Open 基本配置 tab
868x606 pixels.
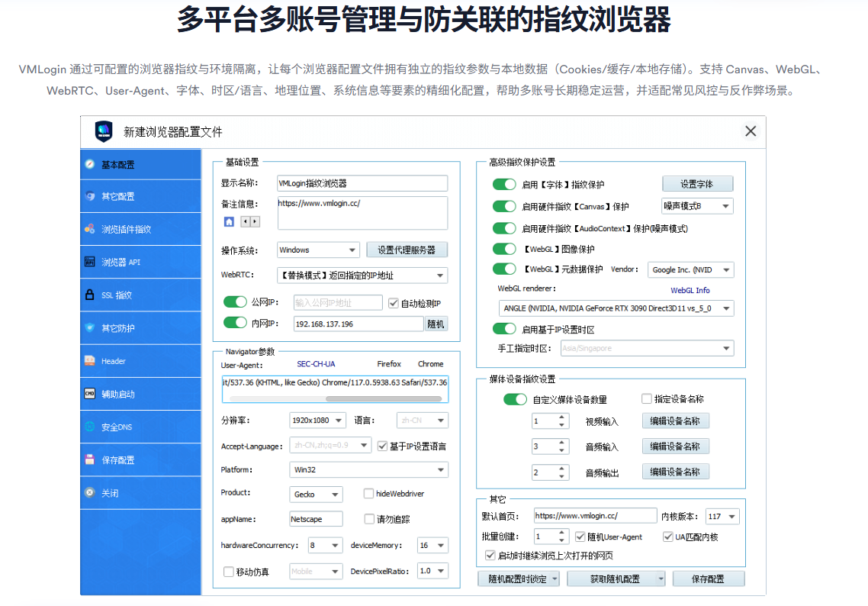click(x=140, y=165)
